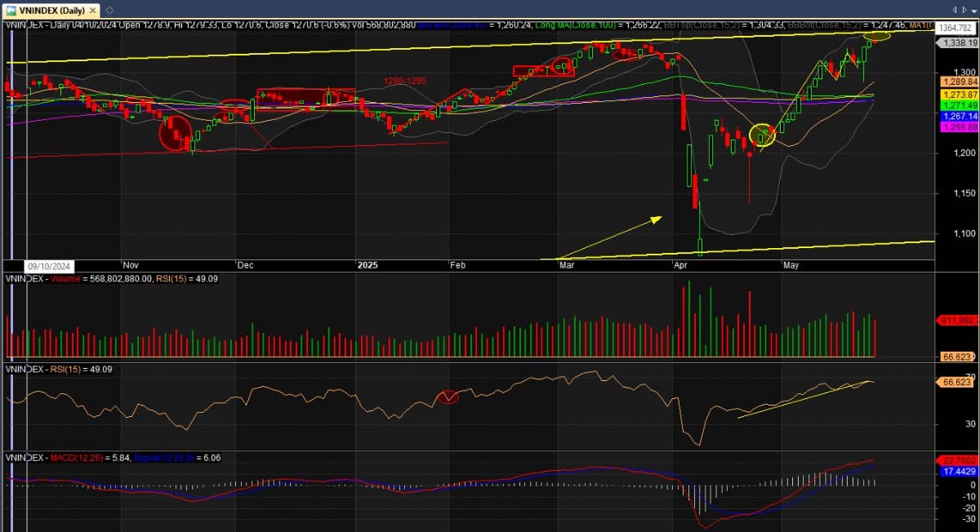
Task: Click the green 1,271.49 price tag
Action: coord(954,106)
